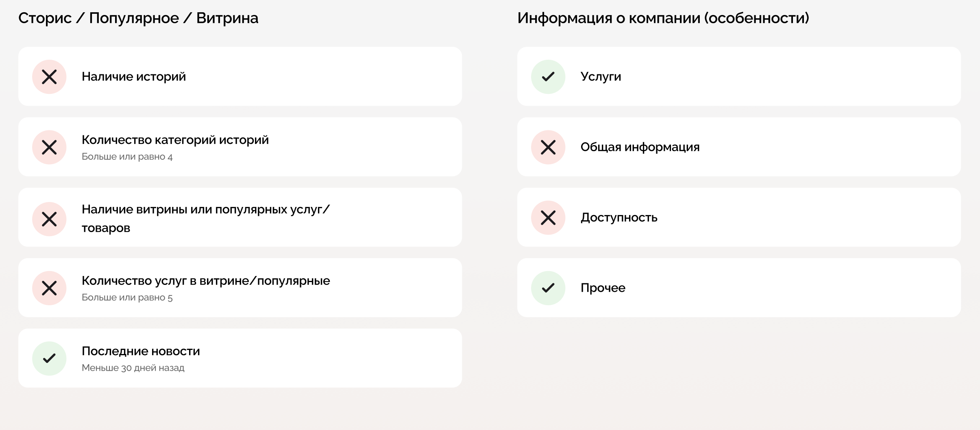
Task: Click the green checkmark beside Последние новости
Action: click(49, 358)
